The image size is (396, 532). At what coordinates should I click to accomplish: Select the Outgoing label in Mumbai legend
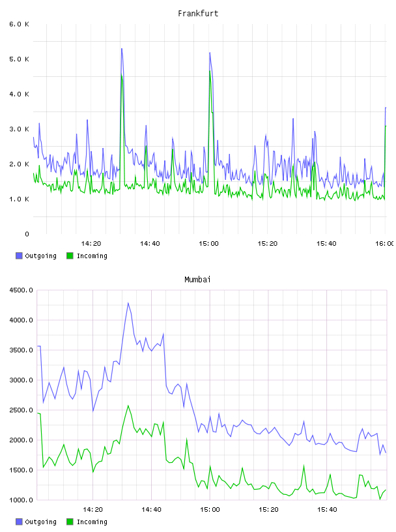pyautogui.click(x=40, y=522)
